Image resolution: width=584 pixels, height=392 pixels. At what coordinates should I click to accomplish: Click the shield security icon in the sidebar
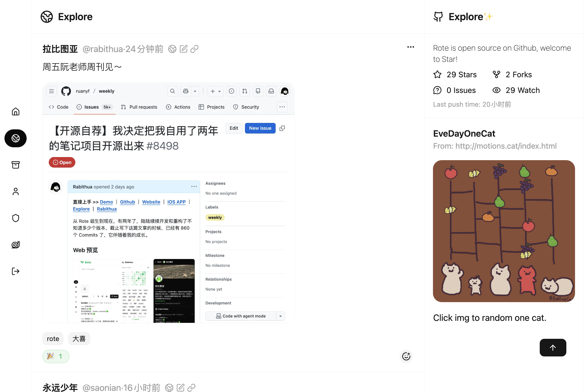(x=15, y=218)
